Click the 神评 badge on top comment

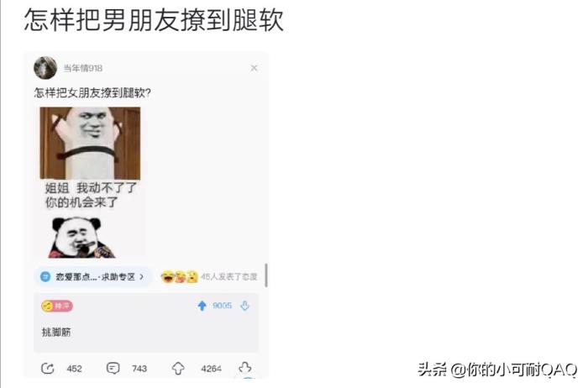pyautogui.click(x=57, y=306)
